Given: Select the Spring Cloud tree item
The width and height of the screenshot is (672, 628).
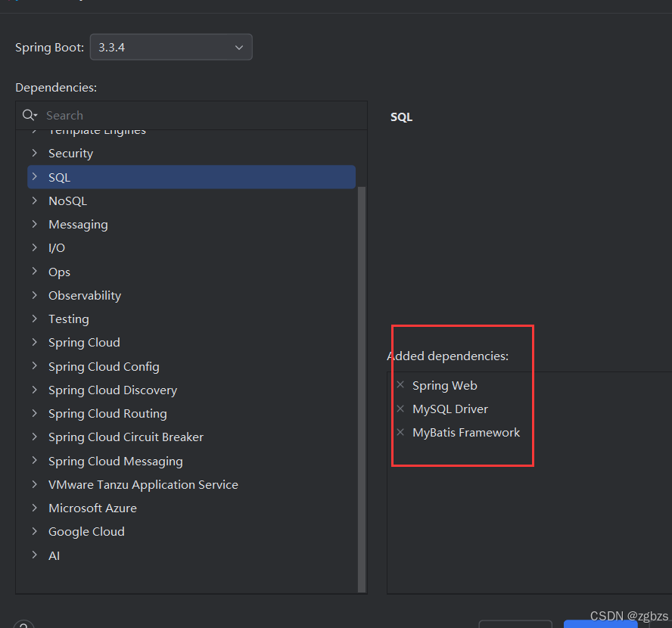Looking at the screenshot, I should (x=84, y=343).
